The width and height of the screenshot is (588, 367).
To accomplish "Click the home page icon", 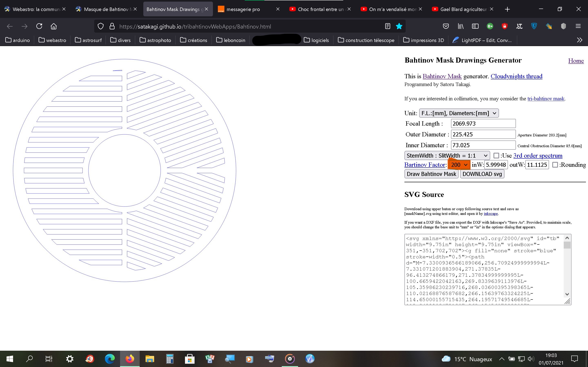I will pos(54,26).
